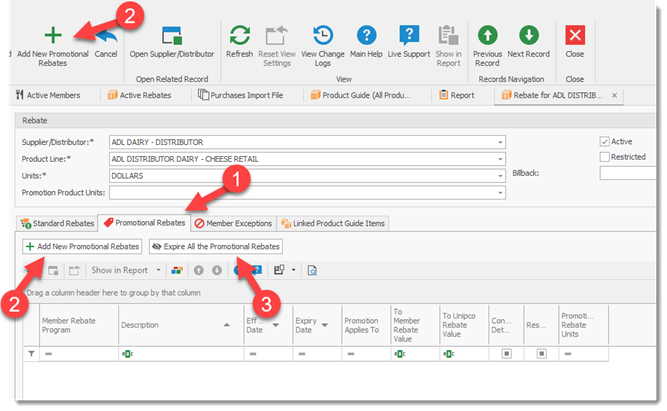Switch to the Member Exceptions tab
The height and width of the screenshot is (411, 667).
click(x=232, y=223)
